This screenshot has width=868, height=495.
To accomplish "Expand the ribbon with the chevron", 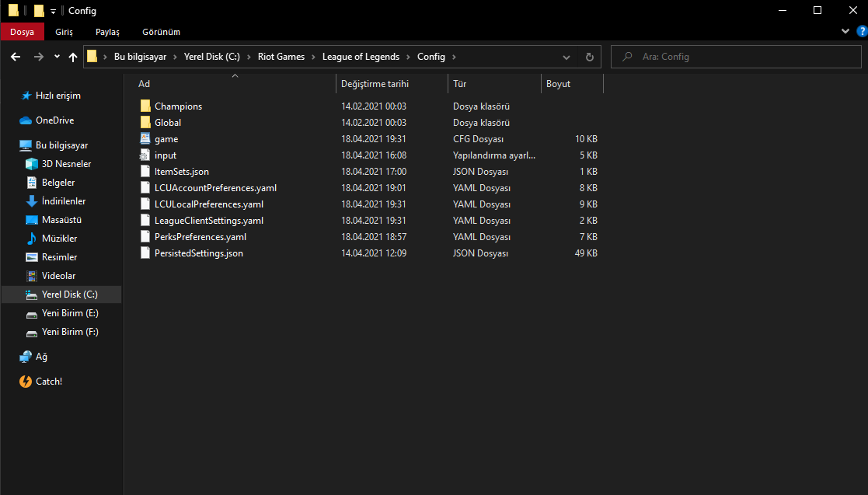I will coord(845,32).
